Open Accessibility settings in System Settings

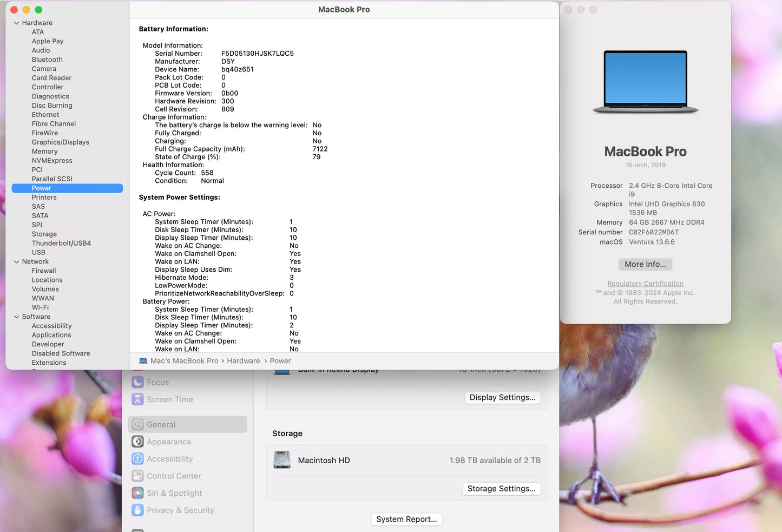tap(169, 458)
